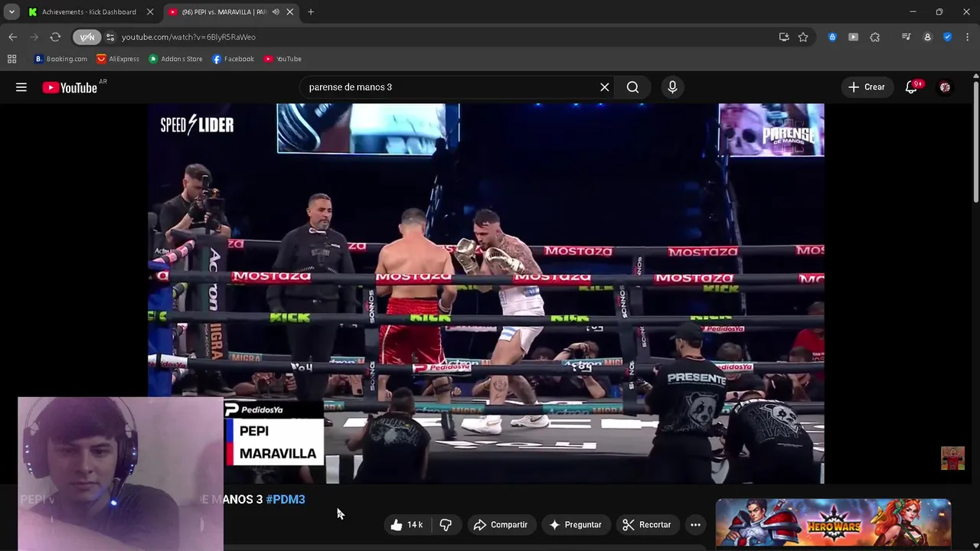
Task: Open the media controls music icon
Action: 906,37
